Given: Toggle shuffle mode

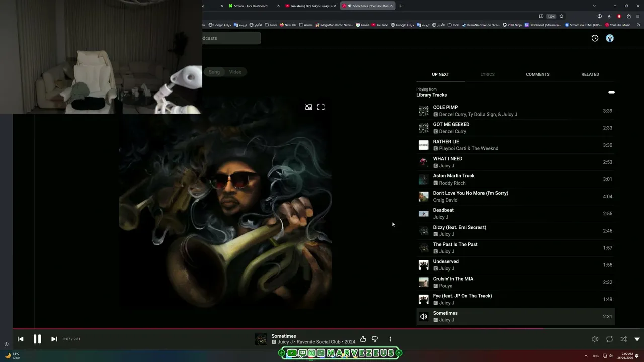Looking at the screenshot, I should tap(623, 339).
